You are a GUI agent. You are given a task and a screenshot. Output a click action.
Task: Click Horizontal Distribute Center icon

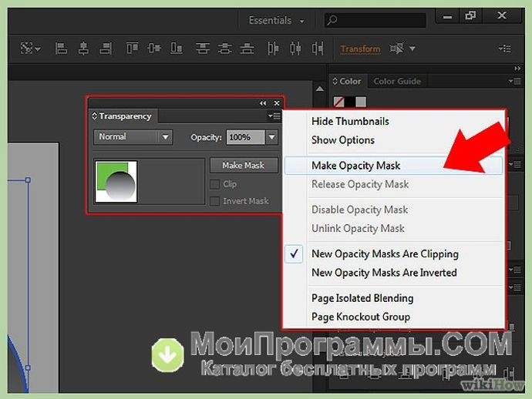(295, 49)
